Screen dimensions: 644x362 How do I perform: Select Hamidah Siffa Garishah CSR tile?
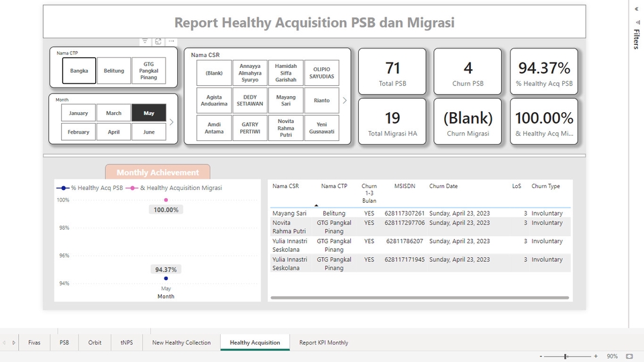point(286,73)
